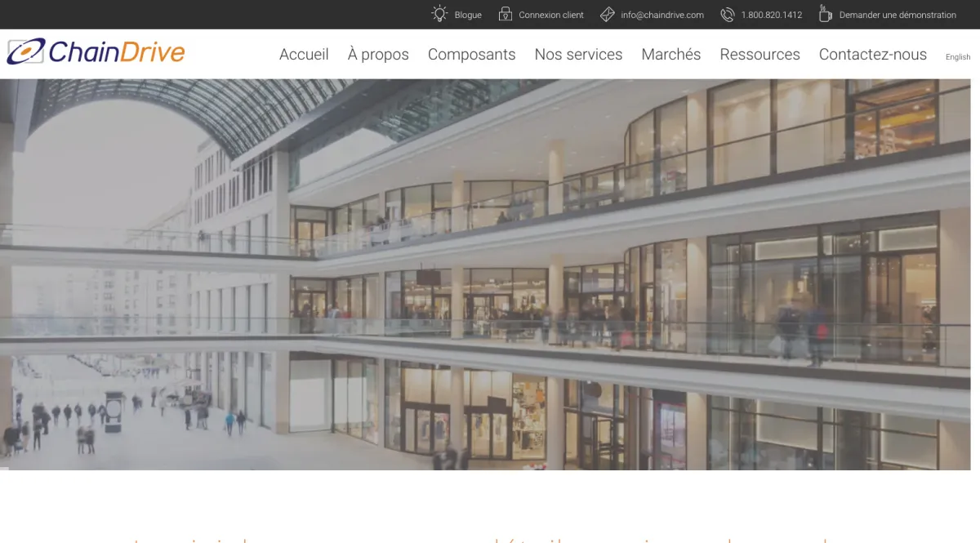Switch the site language to English
This screenshot has height=543, width=980.
(x=958, y=57)
